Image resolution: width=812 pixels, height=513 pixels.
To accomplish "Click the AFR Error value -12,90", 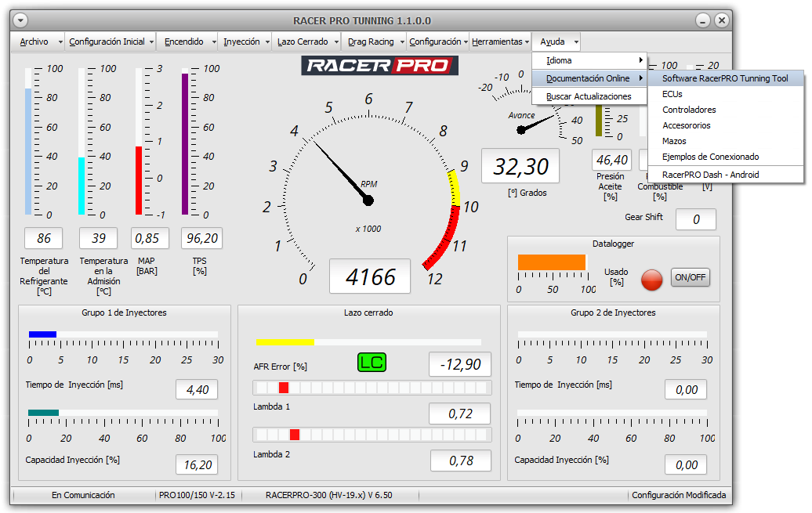I will pyautogui.click(x=460, y=364).
